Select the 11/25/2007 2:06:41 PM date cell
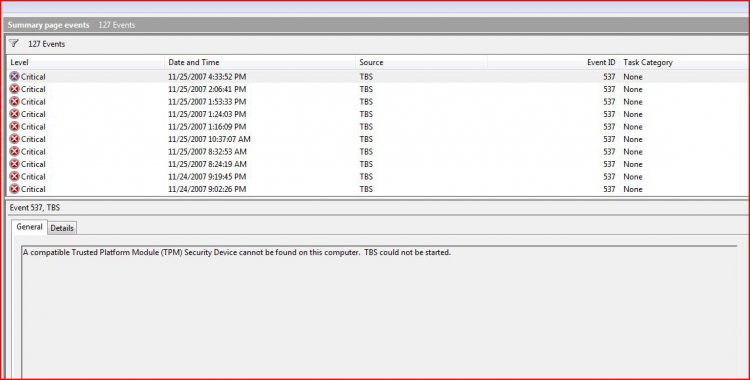The height and width of the screenshot is (380, 750). coord(207,89)
